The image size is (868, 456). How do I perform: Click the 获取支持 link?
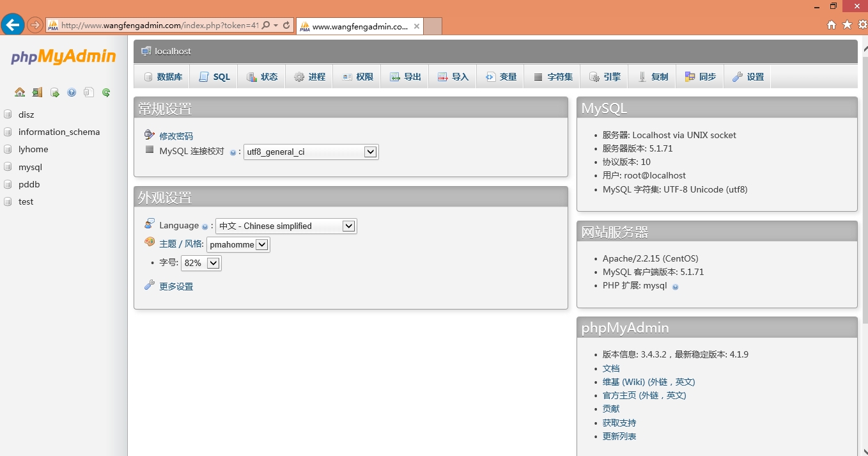tap(619, 423)
